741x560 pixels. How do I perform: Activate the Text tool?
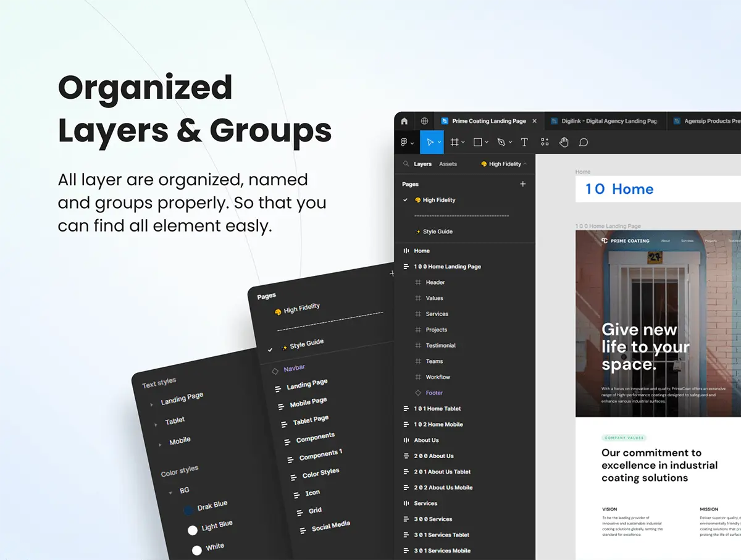524,142
